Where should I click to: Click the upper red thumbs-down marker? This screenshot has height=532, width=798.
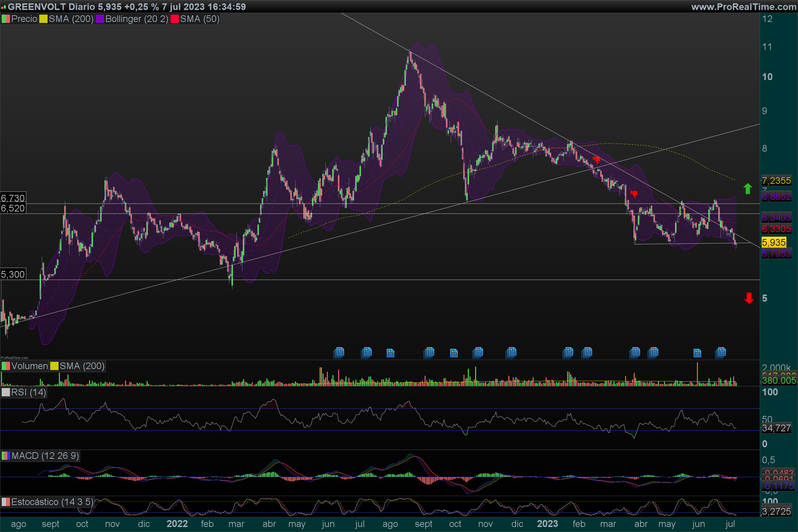point(597,160)
